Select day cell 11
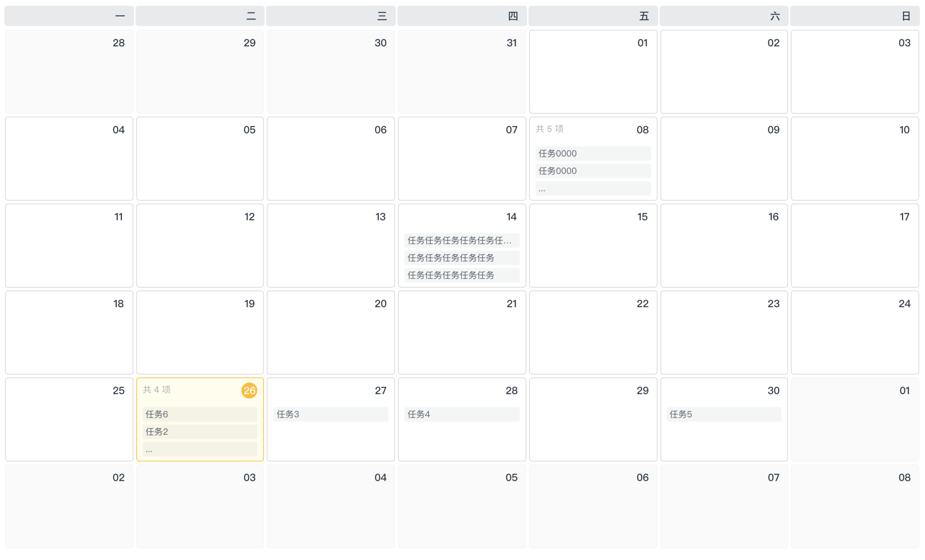Screen dimensions: 925x560 [69, 246]
